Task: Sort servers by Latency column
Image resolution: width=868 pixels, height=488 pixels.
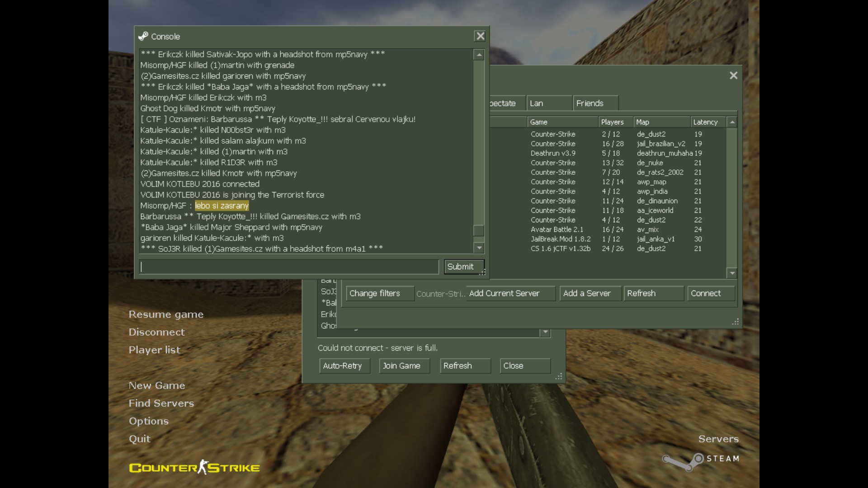Action: click(708, 122)
